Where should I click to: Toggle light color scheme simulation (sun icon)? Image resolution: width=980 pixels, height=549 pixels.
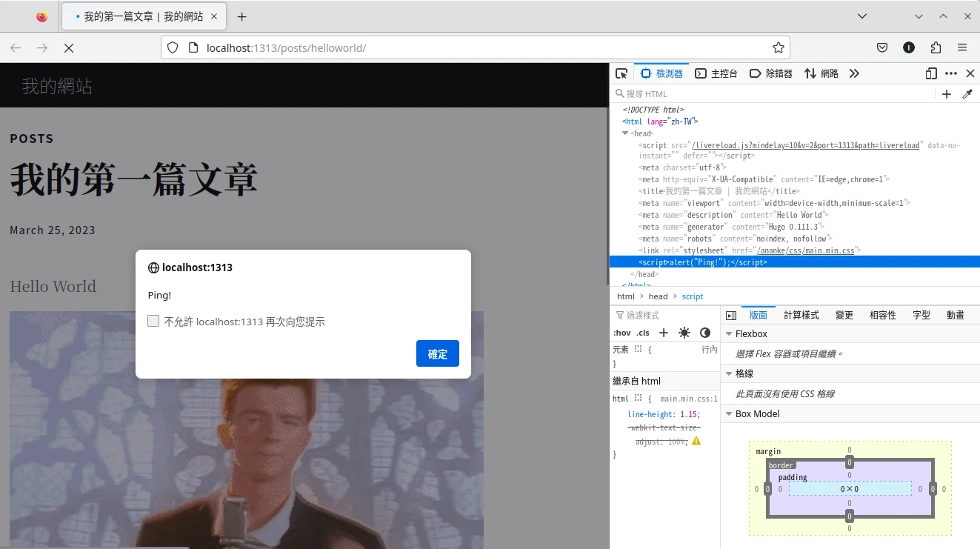(x=684, y=333)
